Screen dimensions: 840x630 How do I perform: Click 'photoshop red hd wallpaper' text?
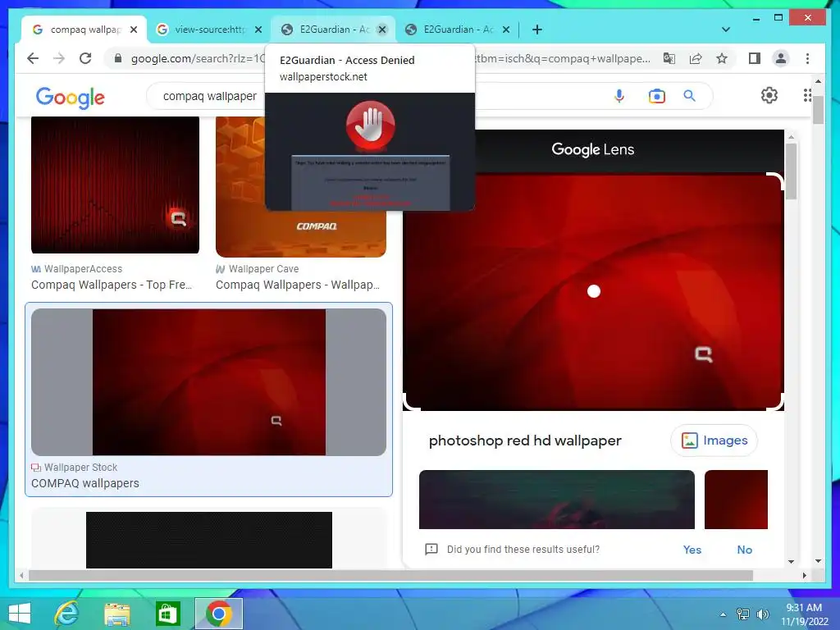525,441
